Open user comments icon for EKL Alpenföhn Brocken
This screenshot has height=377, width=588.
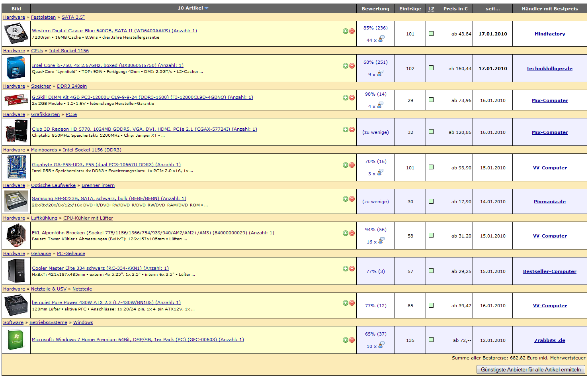tap(381, 241)
